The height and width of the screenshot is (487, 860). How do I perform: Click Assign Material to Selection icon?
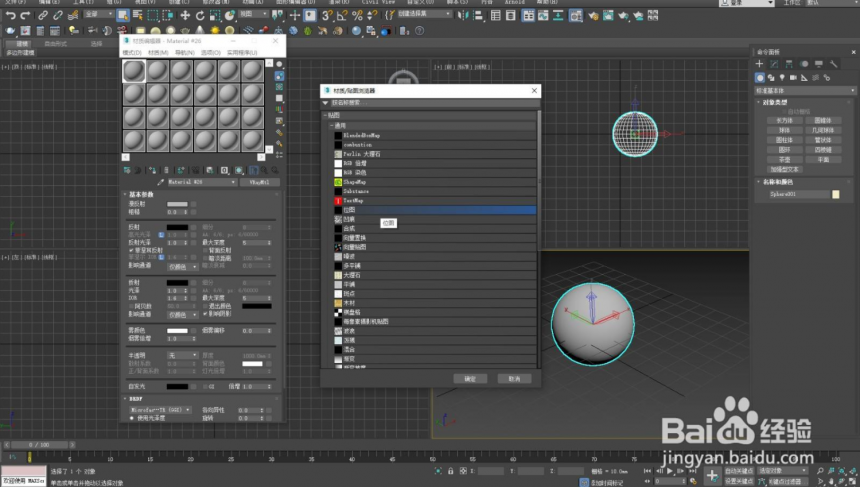pos(152,171)
